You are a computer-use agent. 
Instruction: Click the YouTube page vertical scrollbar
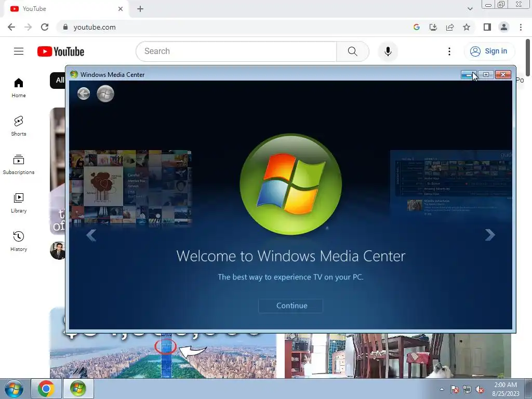pos(528,58)
